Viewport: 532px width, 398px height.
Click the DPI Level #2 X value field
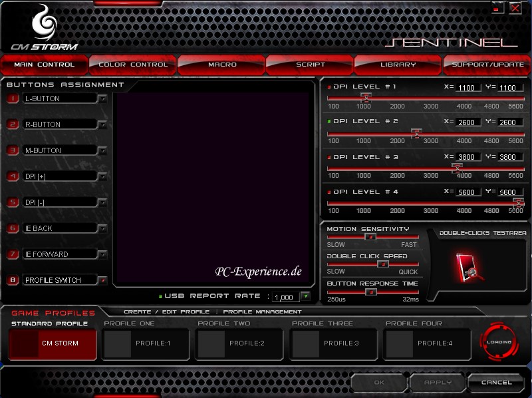pos(468,122)
